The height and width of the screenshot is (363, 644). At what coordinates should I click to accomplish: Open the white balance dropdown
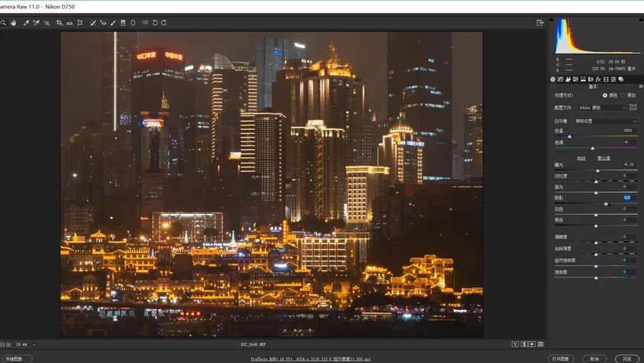[605, 121]
